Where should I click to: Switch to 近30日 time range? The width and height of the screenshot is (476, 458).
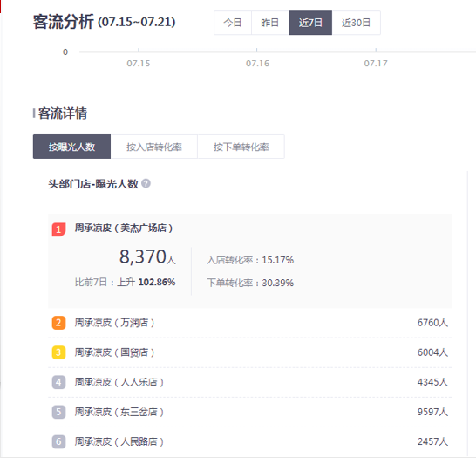point(356,23)
